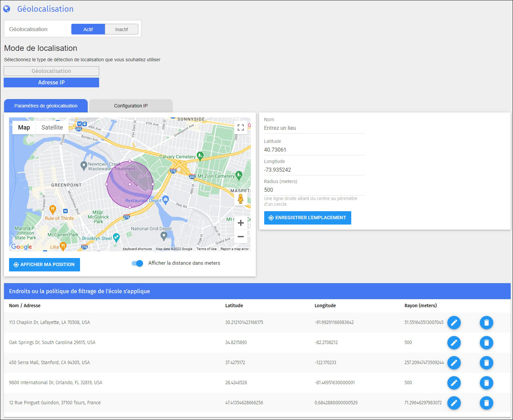This screenshot has width=513, height=420.
Task: Choose Adresse IP localisation mode
Action: click(51, 82)
